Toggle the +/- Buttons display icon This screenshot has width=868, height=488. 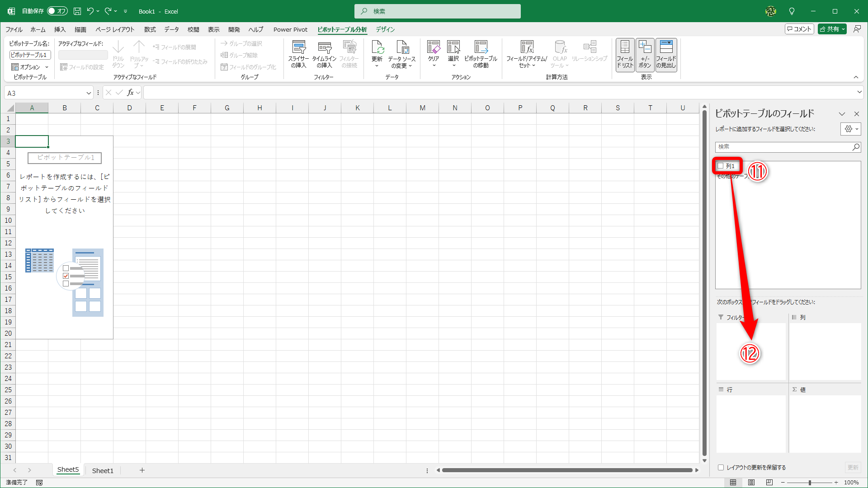pos(645,54)
